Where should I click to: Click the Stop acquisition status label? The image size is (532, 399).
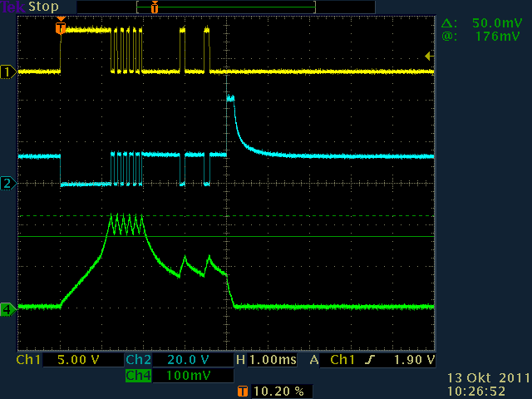tap(44, 7)
